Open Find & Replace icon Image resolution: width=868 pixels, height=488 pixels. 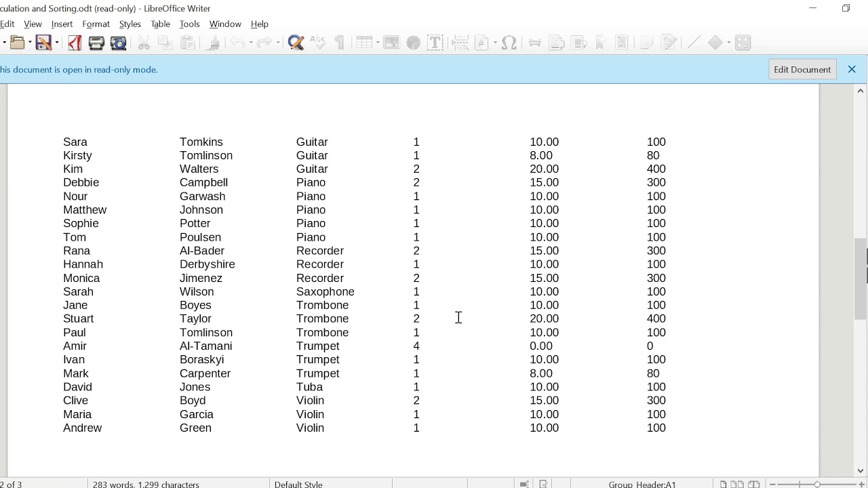(296, 43)
